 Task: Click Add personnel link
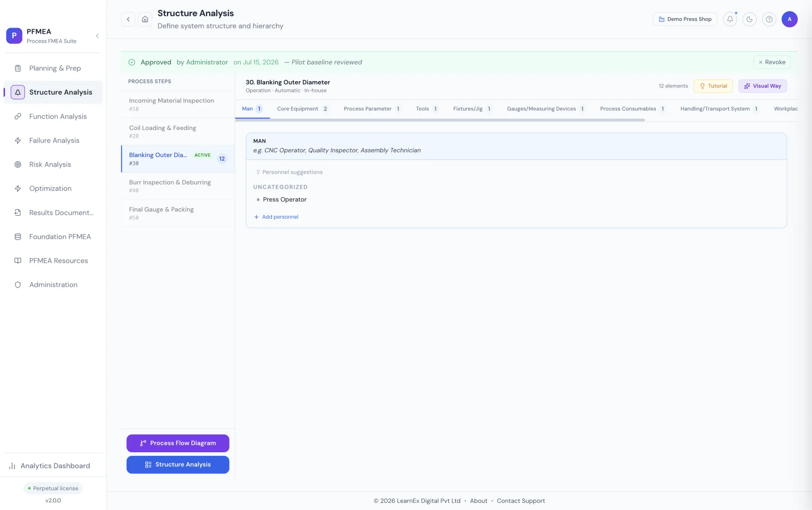(276, 217)
